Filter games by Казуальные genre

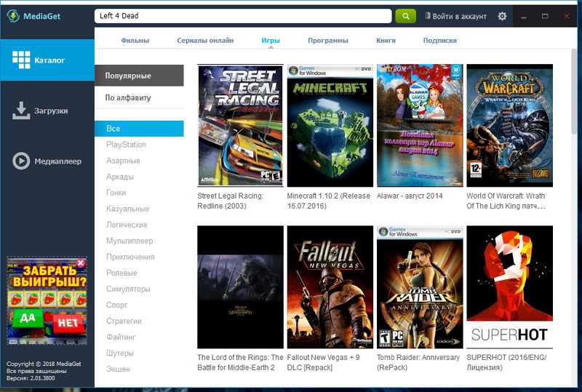point(128,209)
